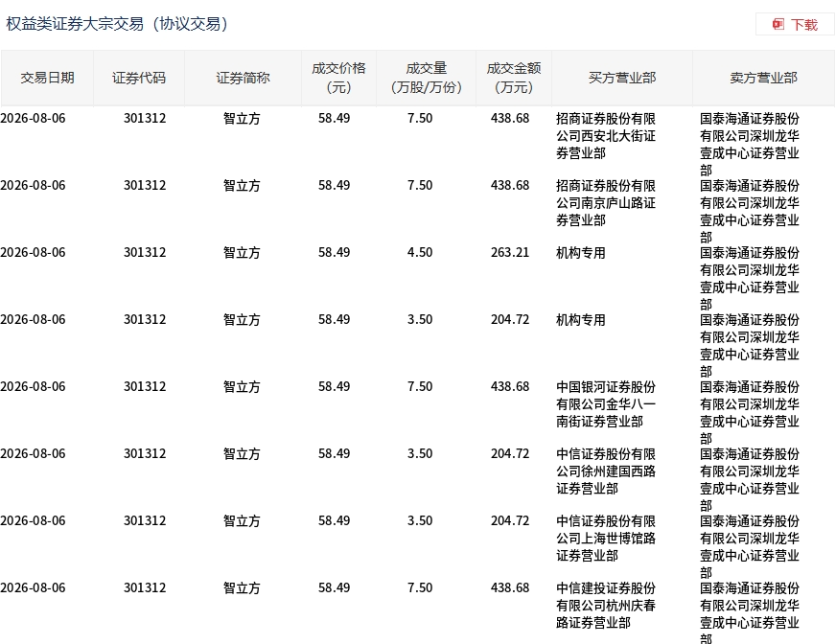Click seller 国泰海通证券 in the 西安北大街 row
The height and width of the screenshot is (644, 836).
[x=750, y=144]
